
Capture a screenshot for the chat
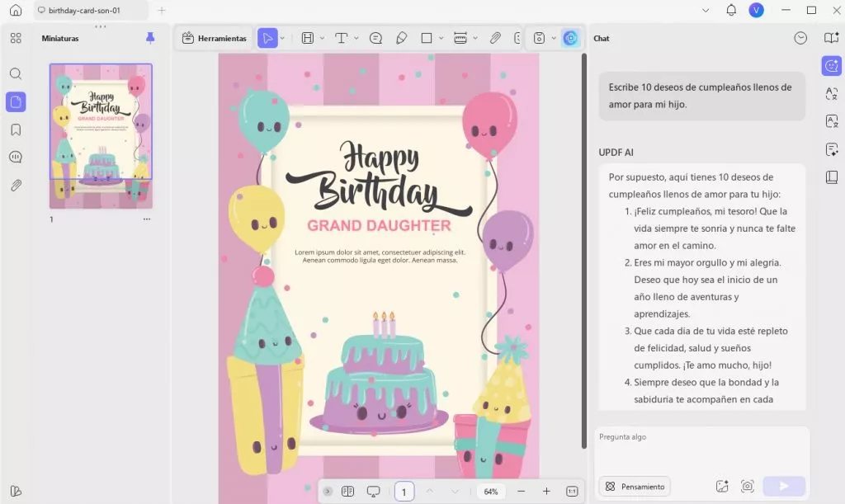(x=747, y=486)
